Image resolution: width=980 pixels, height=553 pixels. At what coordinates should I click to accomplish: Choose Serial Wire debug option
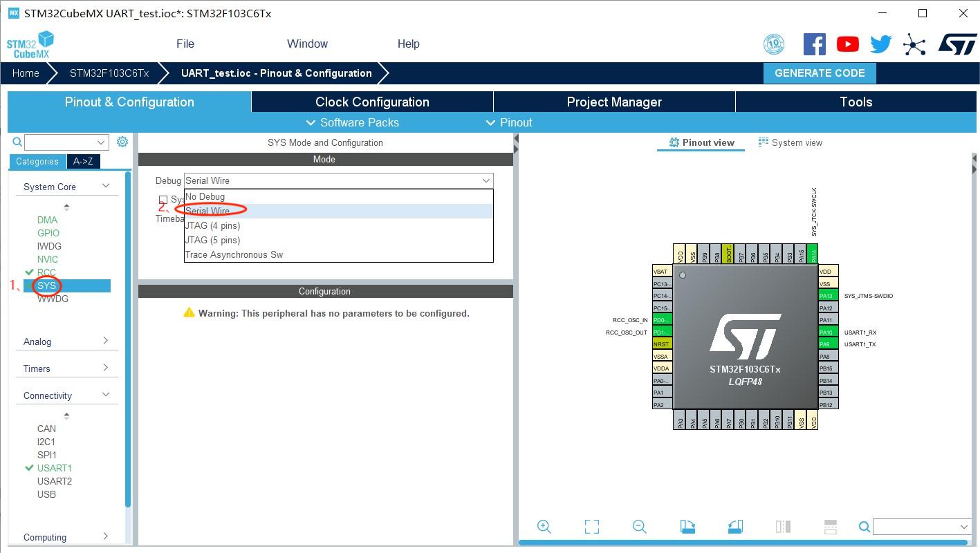(339, 211)
